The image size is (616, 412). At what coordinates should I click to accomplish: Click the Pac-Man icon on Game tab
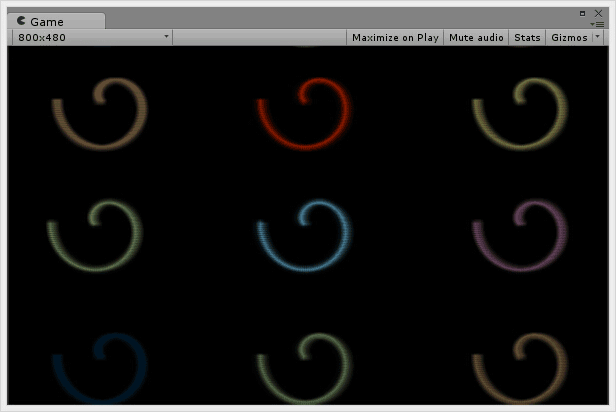pos(21,20)
